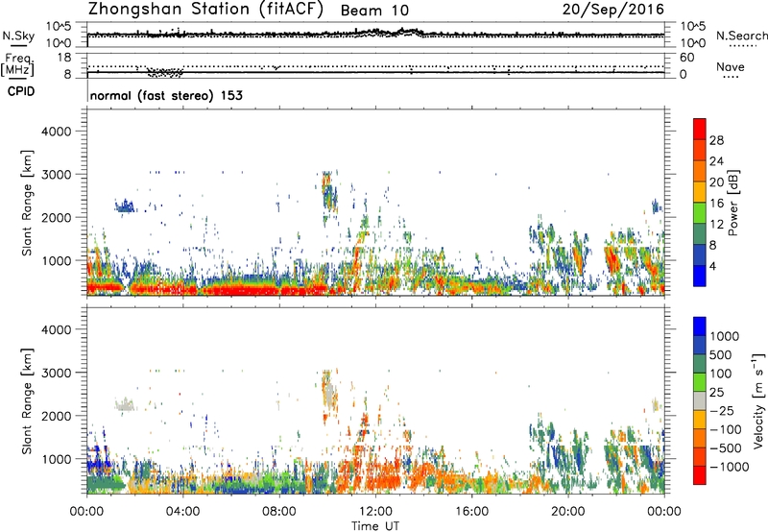Click the 'CPID' label
768x532 pixels.
coord(21,91)
